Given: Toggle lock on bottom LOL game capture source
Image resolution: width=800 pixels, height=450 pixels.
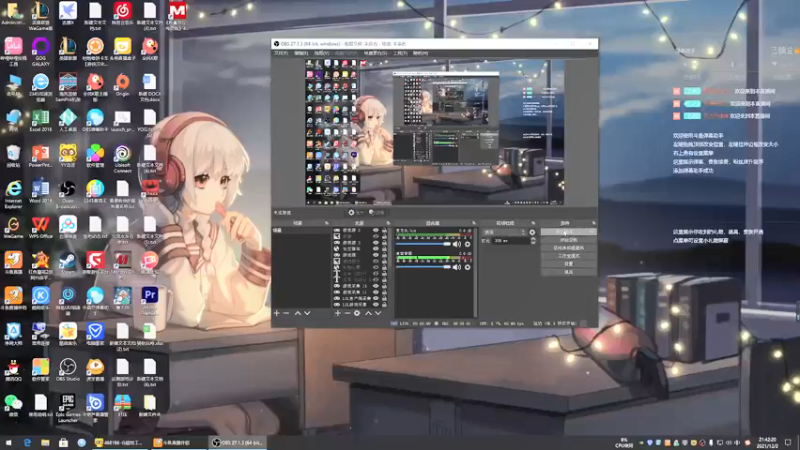Looking at the screenshot, I should [x=384, y=305].
